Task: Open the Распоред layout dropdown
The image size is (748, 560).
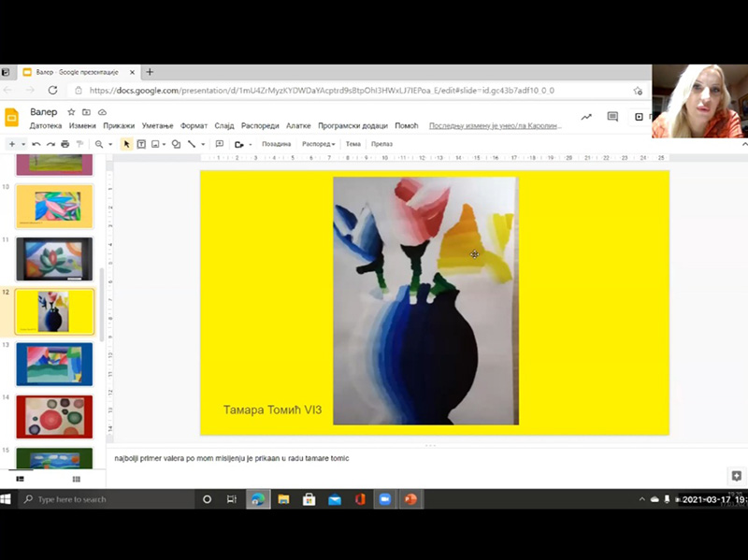Action: click(x=318, y=144)
